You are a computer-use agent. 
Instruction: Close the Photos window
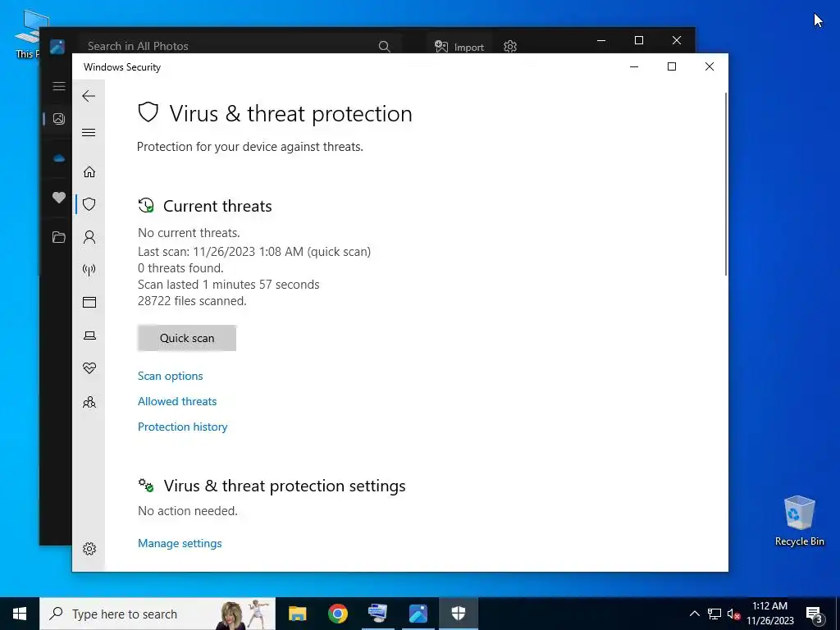[677, 40]
